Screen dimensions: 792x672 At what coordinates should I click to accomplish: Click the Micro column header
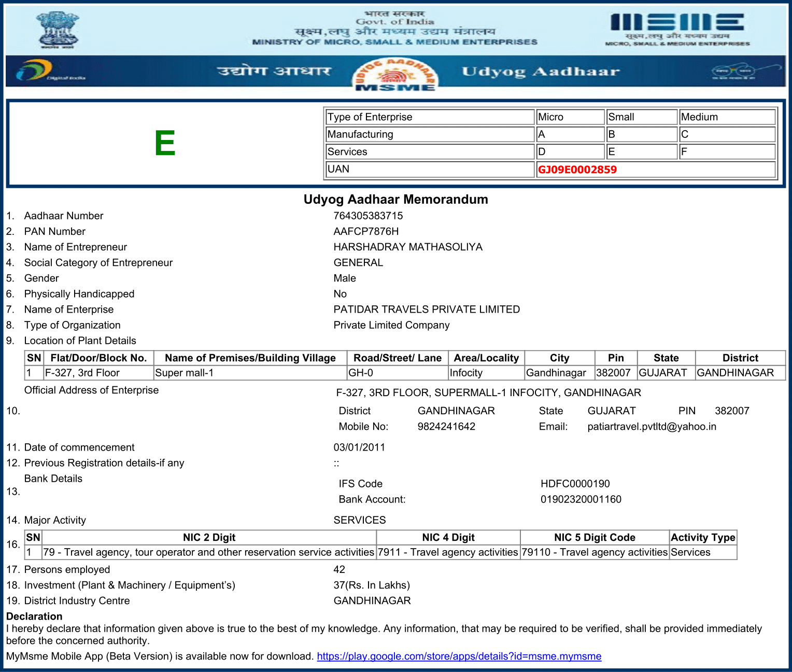point(570,117)
